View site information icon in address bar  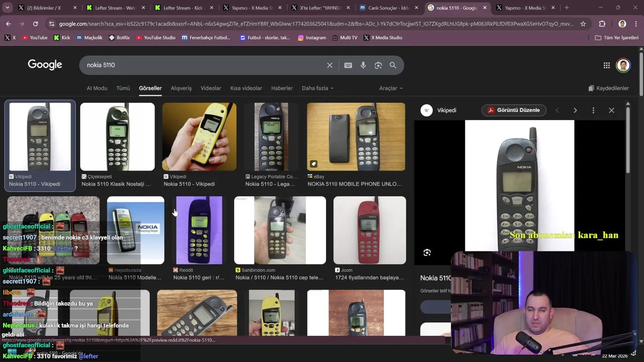pyautogui.click(x=51, y=24)
